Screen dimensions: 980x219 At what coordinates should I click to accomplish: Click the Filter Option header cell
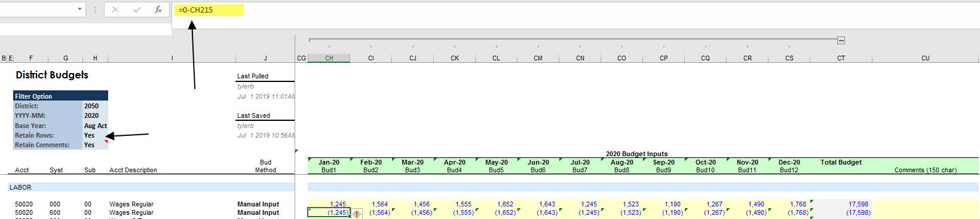(x=60, y=96)
